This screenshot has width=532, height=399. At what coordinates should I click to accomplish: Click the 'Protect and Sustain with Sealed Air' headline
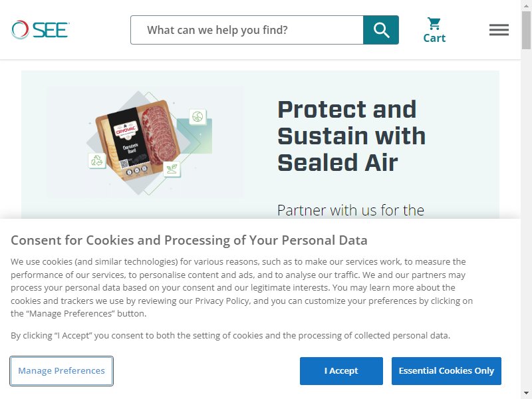pos(352,136)
